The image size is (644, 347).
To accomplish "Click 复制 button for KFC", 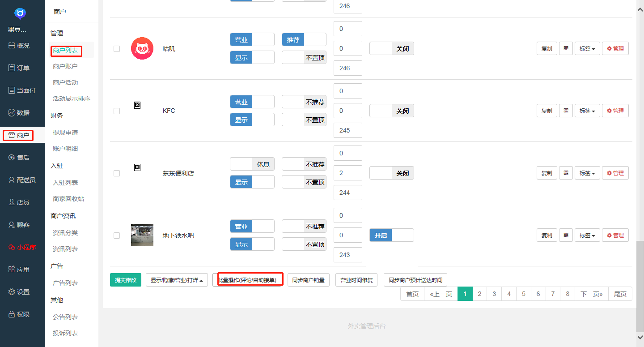I will coord(547,111).
